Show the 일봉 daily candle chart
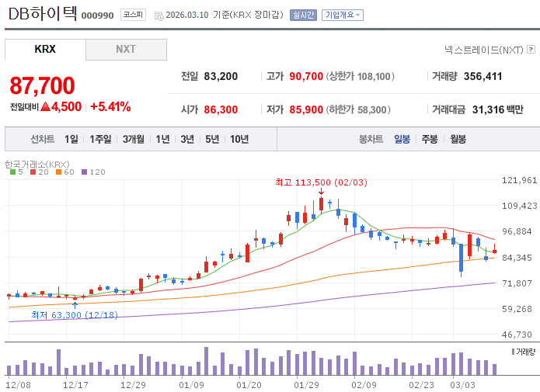The width and height of the screenshot is (540, 392). point(402,139)
